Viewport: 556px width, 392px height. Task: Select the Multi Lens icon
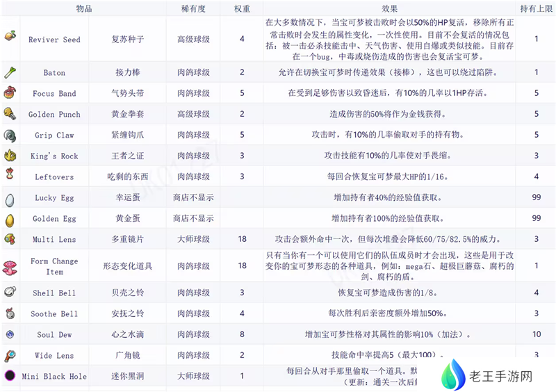click(x=10, y=239)
